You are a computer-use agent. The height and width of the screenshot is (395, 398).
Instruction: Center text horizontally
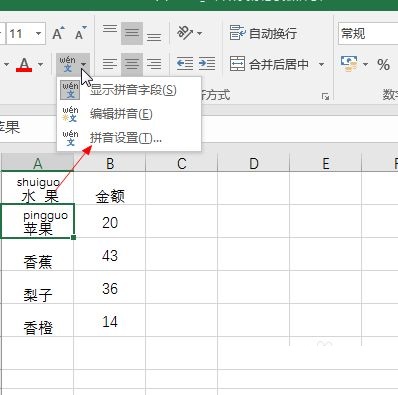point(132,64)
